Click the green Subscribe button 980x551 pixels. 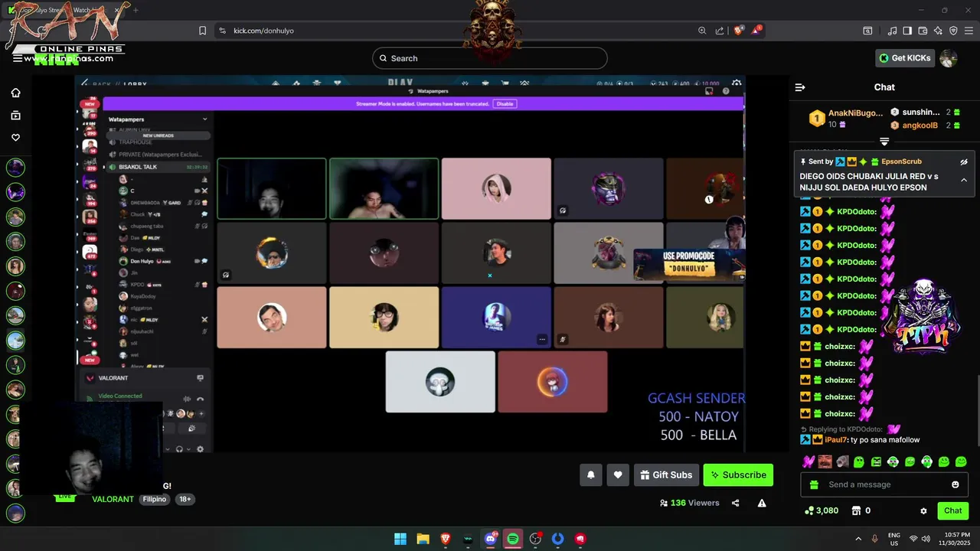coord(738,475)
